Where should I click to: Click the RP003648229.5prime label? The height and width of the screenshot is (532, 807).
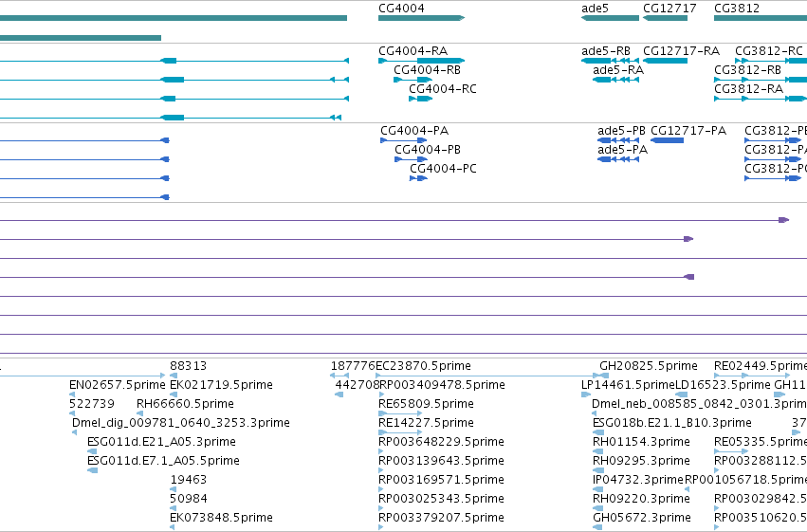point(441,442)
